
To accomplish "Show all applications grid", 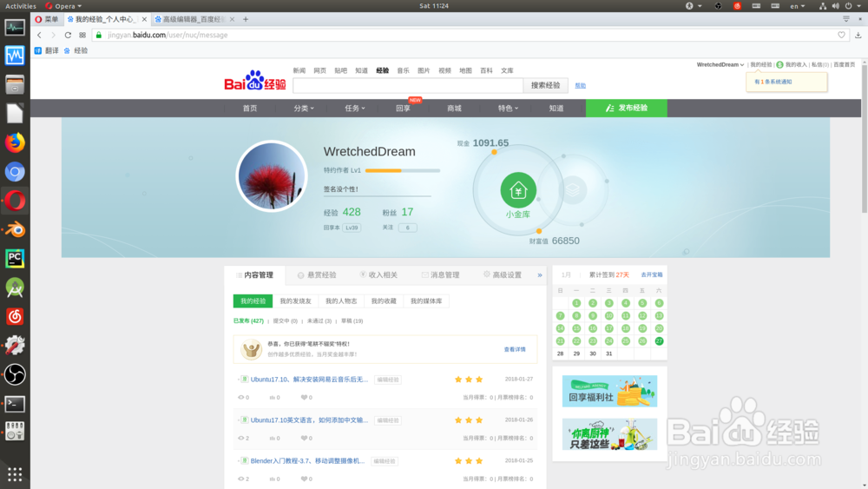I will click(x=15, y=474).
